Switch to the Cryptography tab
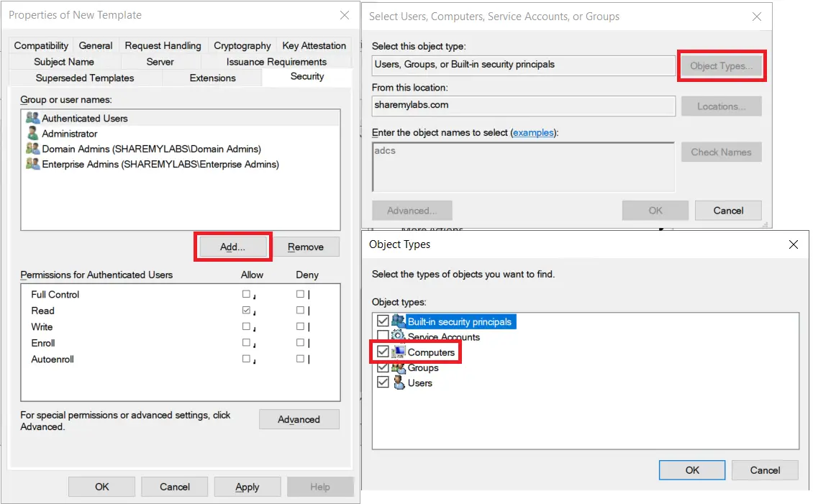The height and width of the screenshot is (504, 813). pos(242,45)
